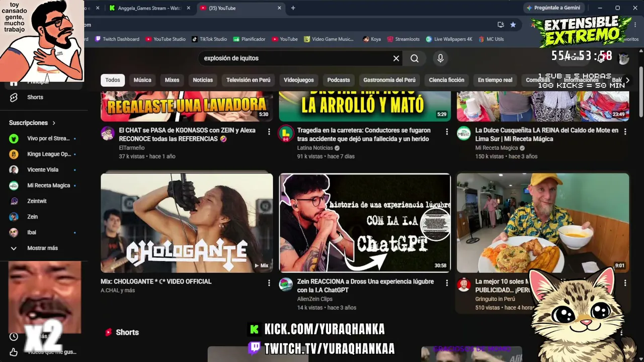This screenshot has width=644, height=362.
Task: Select the Podcasts filter chip
Action: 339,80
